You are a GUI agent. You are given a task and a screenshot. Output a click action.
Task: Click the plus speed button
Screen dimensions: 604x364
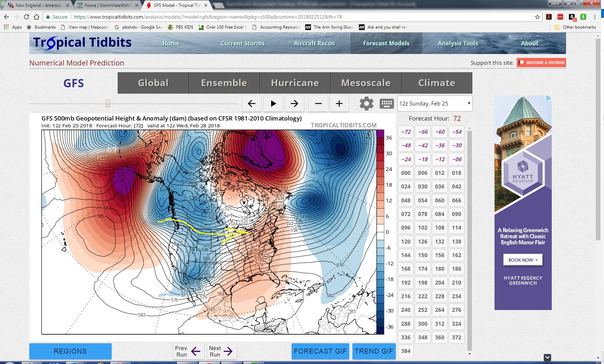coord(339,104)
